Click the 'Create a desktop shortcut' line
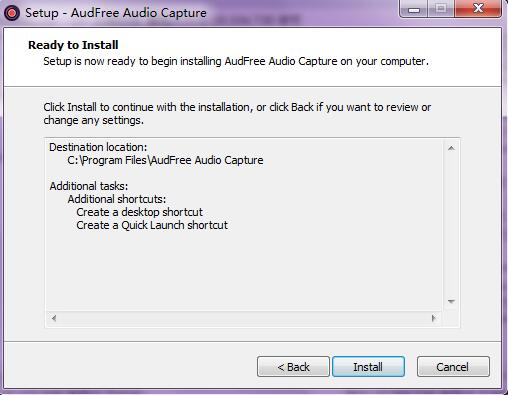The image size is (508, 395). (139, 212)
